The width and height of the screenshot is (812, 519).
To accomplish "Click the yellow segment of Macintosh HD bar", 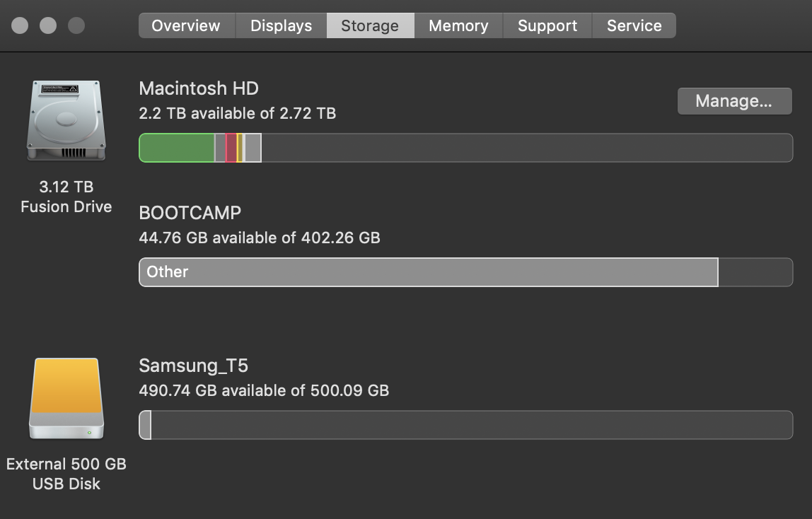I will tap(240, 148).
